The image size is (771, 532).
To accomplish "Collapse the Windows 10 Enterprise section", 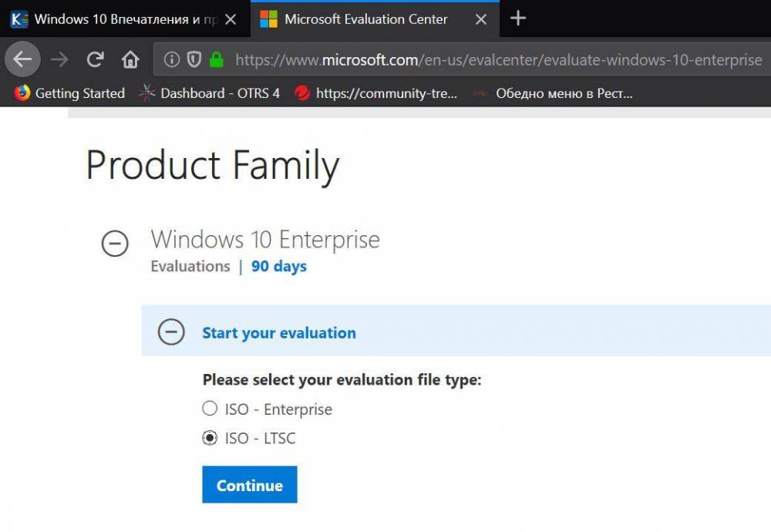I will 115,244.
